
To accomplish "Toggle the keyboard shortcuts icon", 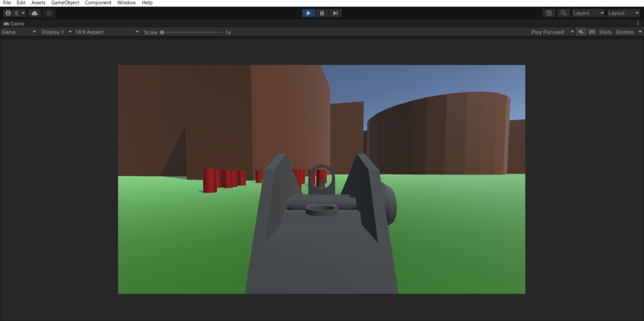I will coord(592,32).
